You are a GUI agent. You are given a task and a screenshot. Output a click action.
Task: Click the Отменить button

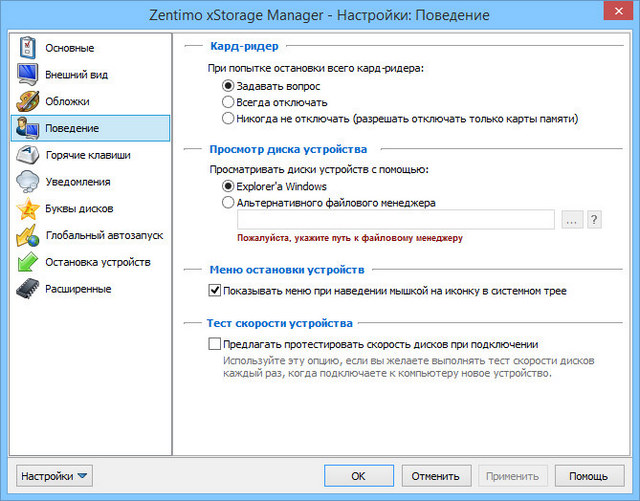pos(435,476)
